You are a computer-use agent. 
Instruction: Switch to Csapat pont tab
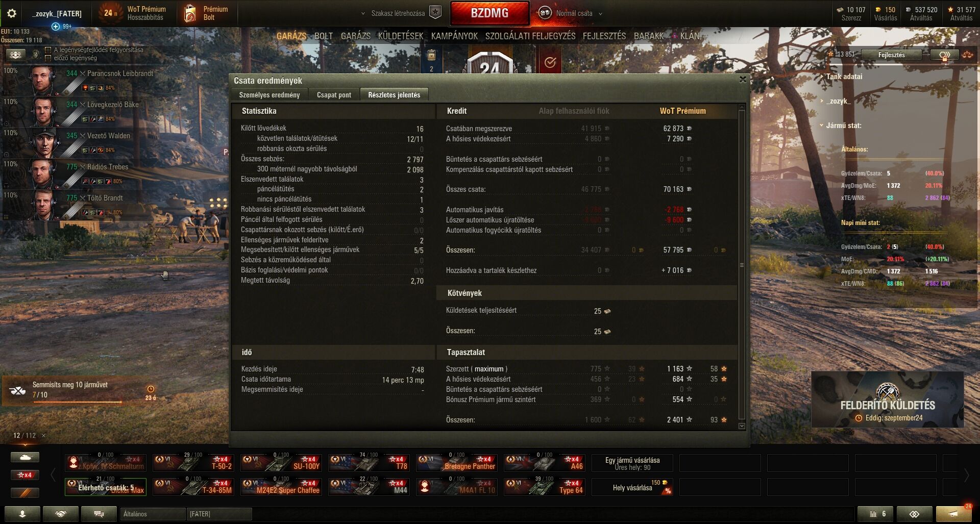334,95
